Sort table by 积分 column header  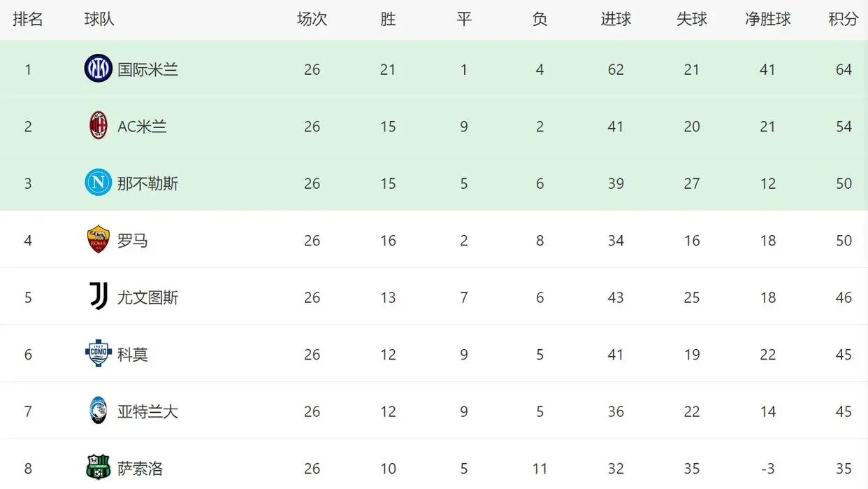(x=844, y=20)
